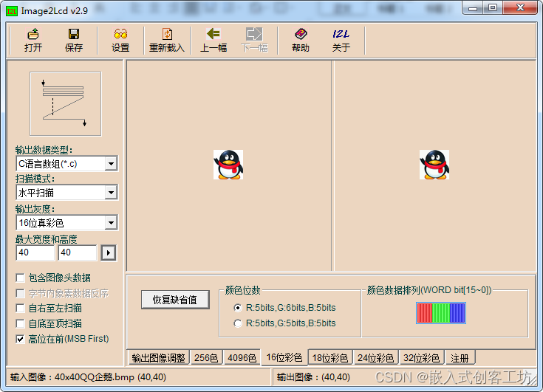Switch to 256色 tab

click(x=206, y=358)
